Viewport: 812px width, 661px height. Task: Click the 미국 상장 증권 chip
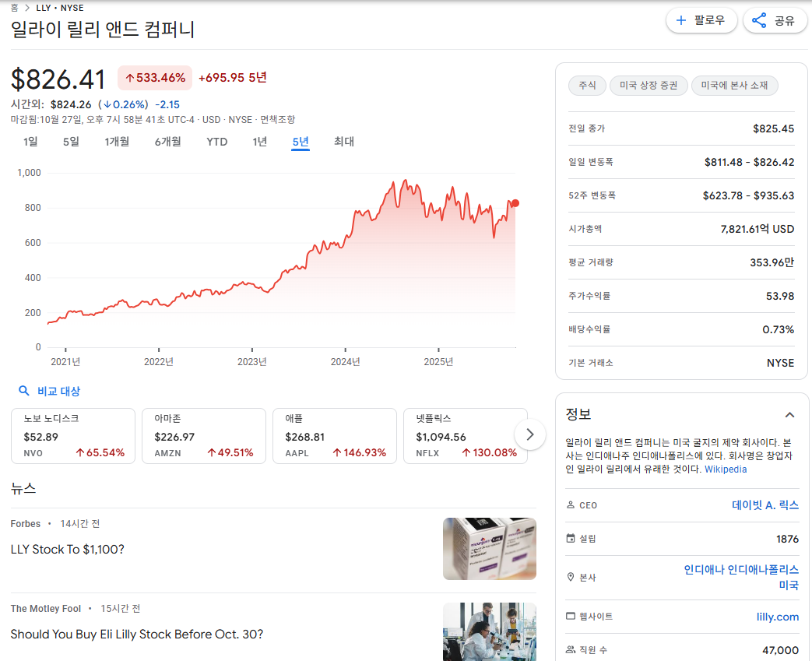click(649, 85)
